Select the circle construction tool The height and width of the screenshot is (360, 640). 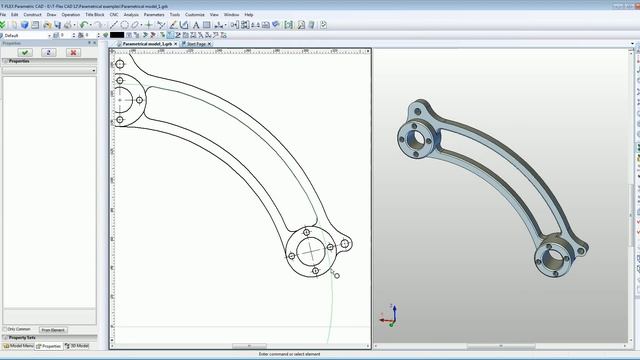coord(124,25)
